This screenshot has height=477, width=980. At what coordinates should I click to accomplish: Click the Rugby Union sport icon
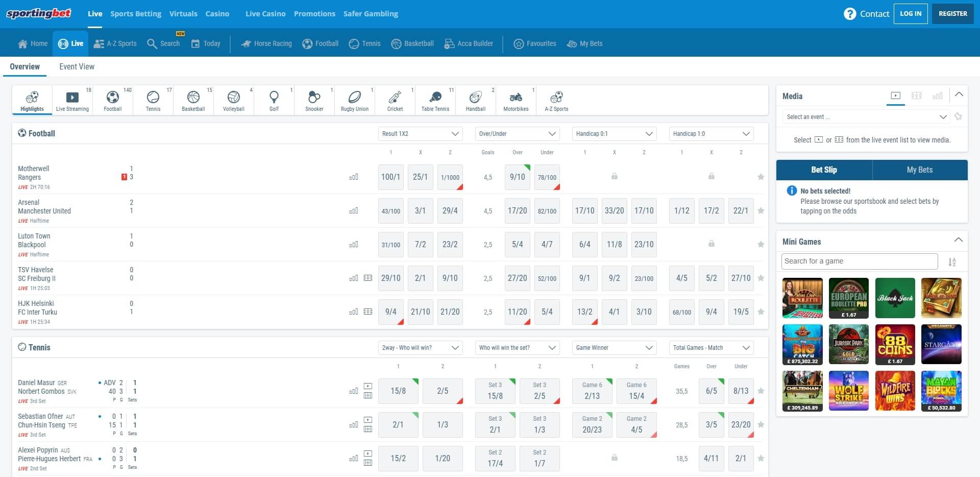[354, 100]
